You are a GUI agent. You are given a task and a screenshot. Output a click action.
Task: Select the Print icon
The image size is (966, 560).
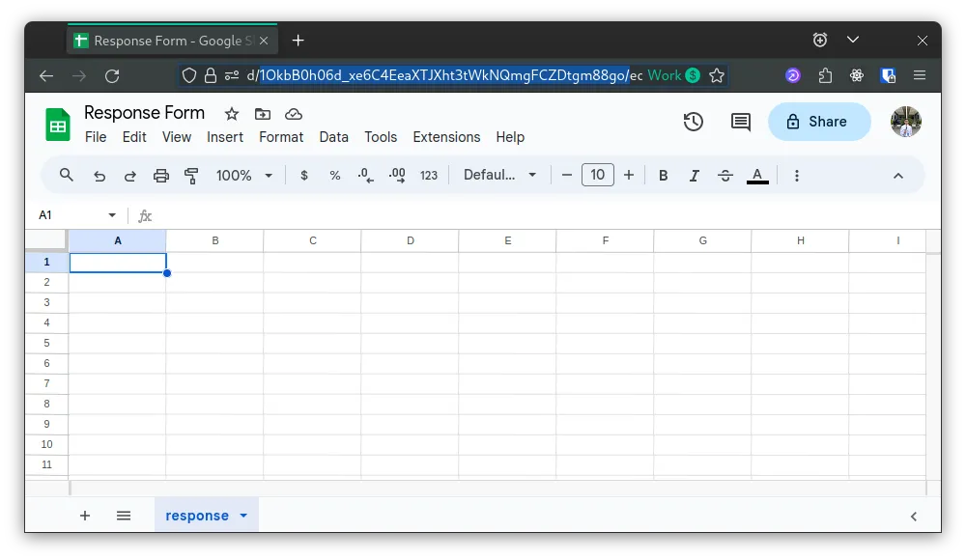160,175
